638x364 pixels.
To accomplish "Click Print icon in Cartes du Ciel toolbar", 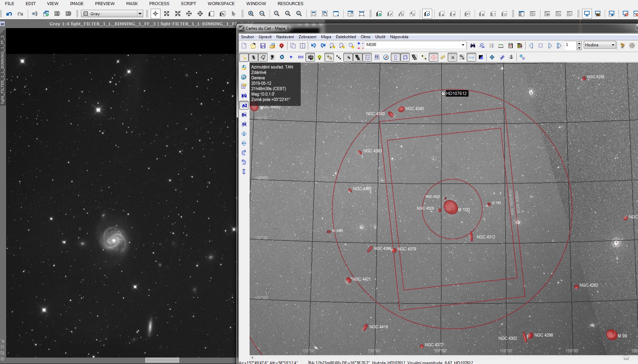I will 272,46.
